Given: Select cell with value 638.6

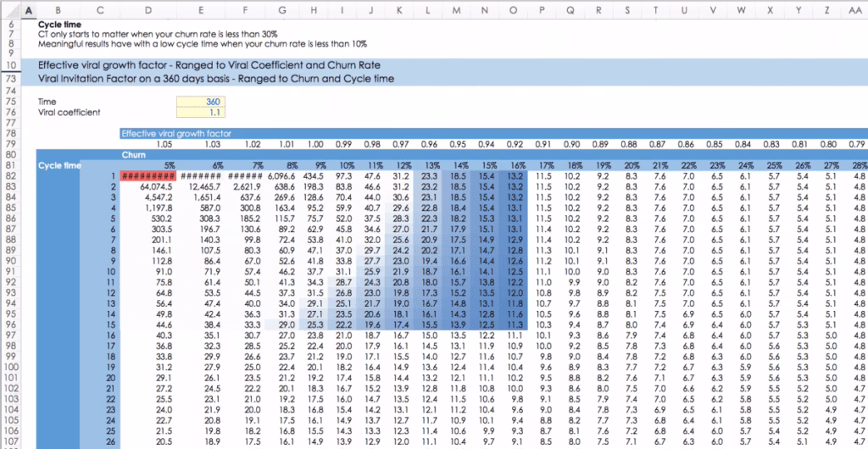Looking at the screenshot, I should tap(283, 186).
